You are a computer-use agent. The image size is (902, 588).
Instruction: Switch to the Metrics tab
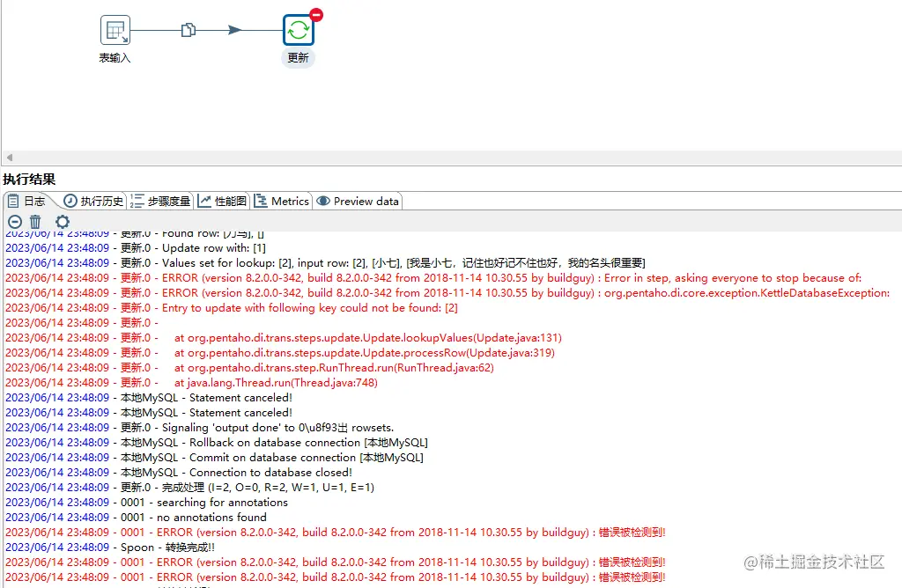click(x=281, y=202)
